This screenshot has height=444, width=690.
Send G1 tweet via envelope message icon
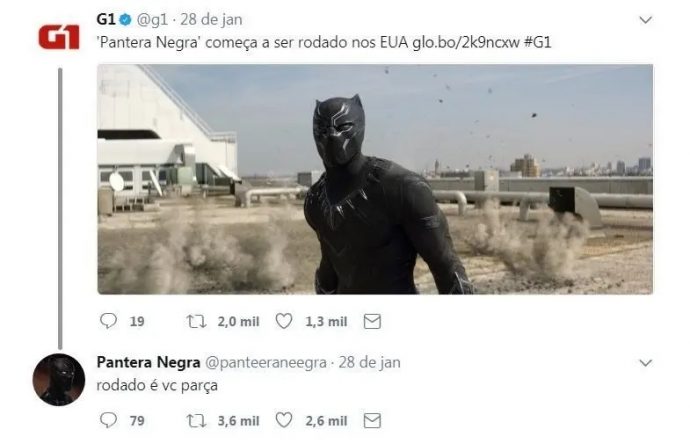click(x=372, y=321)
